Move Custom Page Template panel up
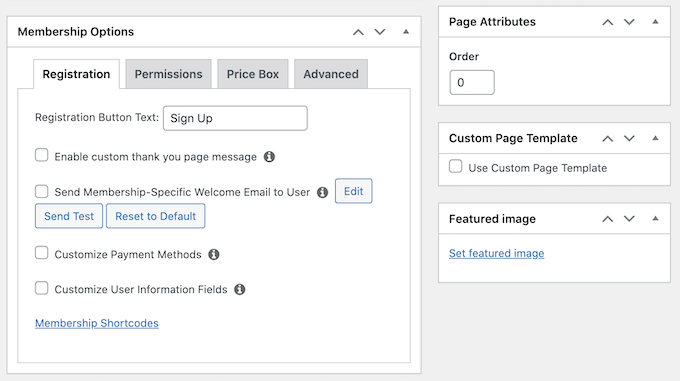 pyautogui.click(x=608, y=139)
